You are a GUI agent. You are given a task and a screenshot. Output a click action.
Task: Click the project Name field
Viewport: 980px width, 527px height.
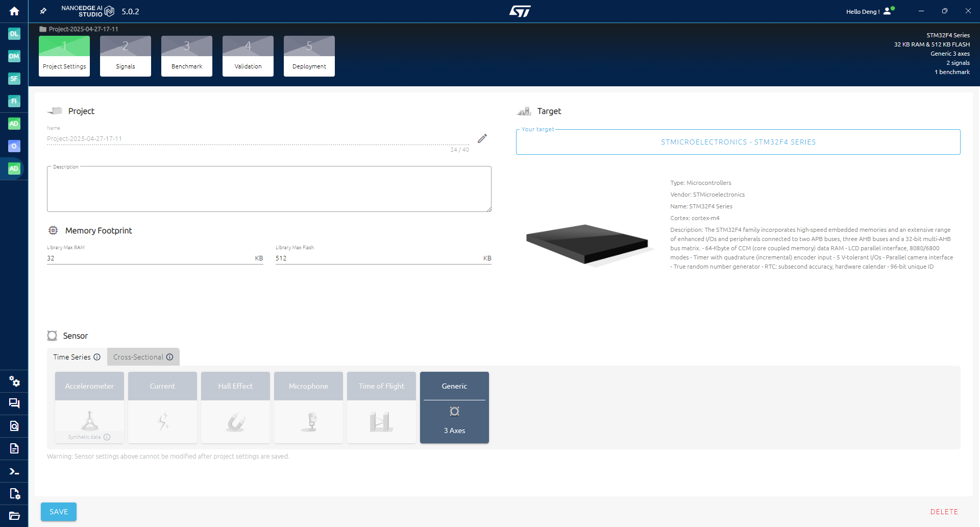pyautogui.click(x=258, y=138)
